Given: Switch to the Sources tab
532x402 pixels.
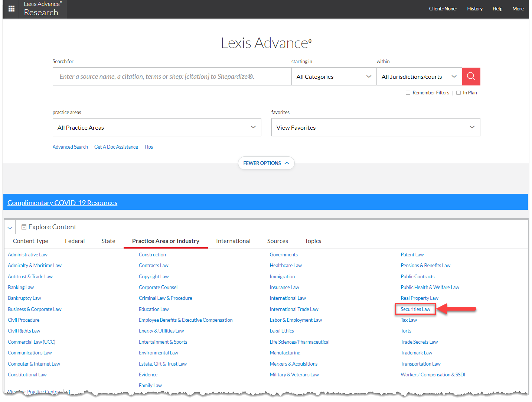Looking at the screenshot, I should [x=278, y=241].
